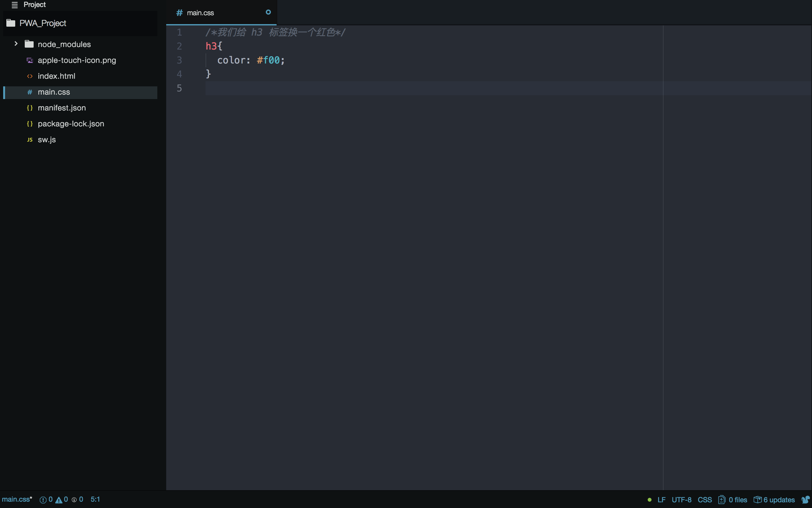
Task: Open go-to-line via 5:1 cursor position
Action: [95, 499]
